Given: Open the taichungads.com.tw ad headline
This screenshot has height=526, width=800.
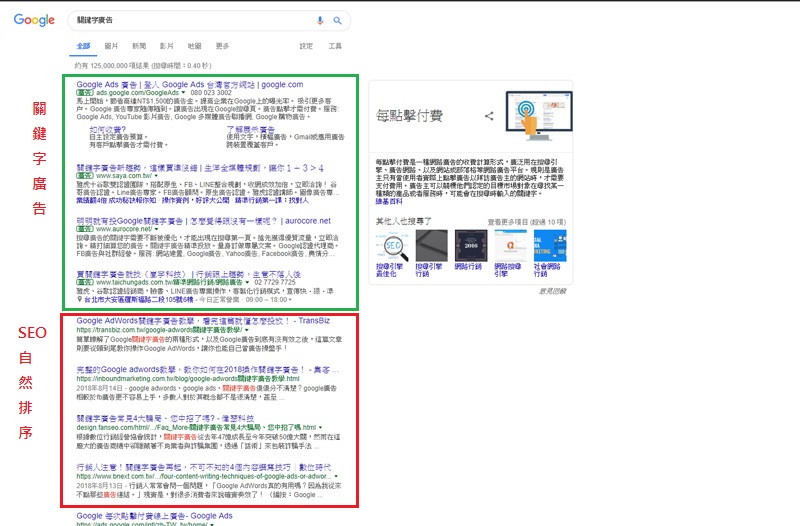Looking at the screenshot, I should 188,274.
